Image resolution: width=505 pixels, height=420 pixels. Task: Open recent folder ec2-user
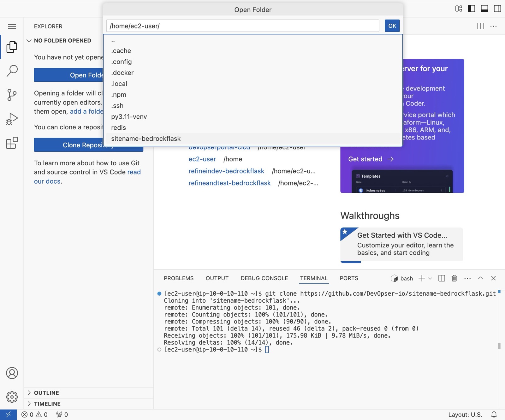point(202,159)
